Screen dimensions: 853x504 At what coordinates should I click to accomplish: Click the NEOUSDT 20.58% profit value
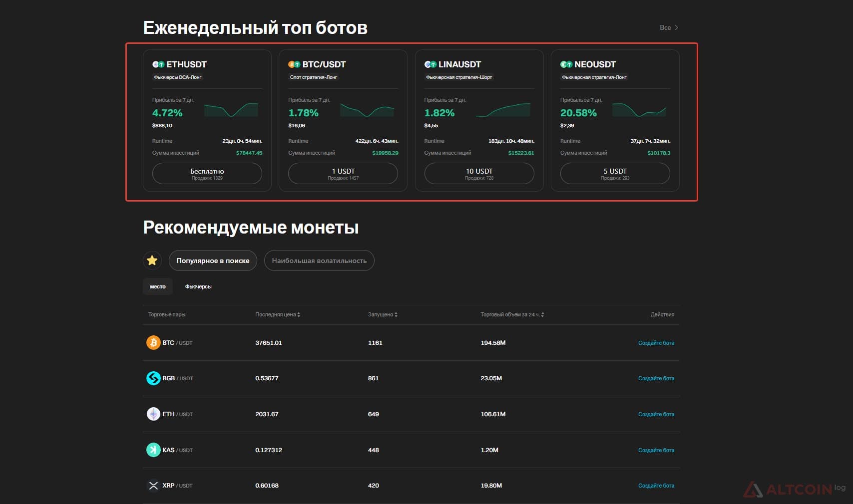coord(578,113)
